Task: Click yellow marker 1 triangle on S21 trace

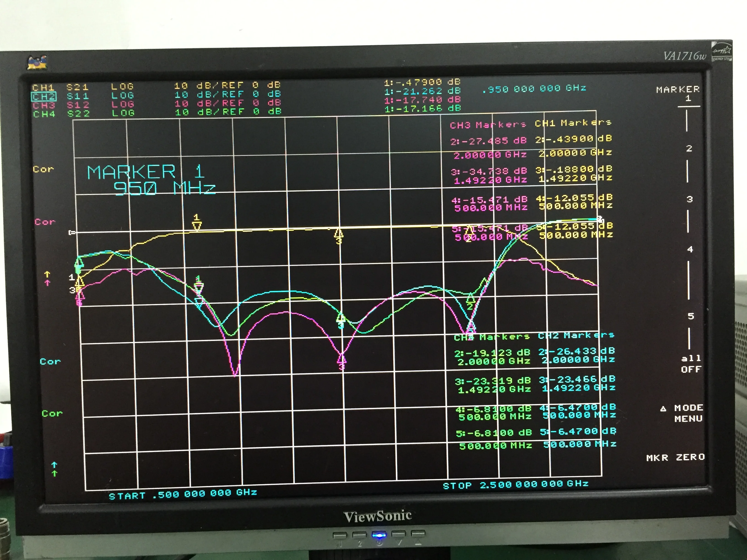Action: (x=197, y=225)
